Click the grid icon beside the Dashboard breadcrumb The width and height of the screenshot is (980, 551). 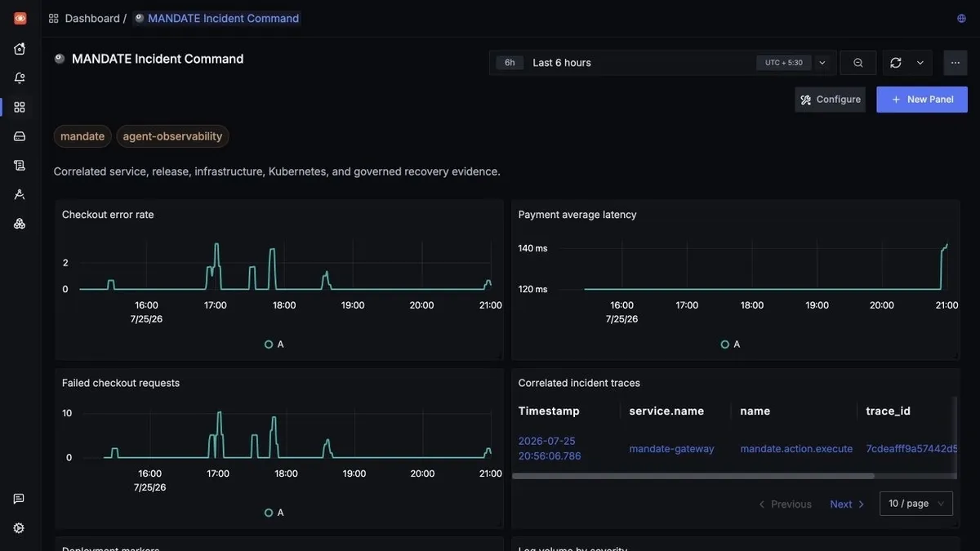[x=54, y=18]
